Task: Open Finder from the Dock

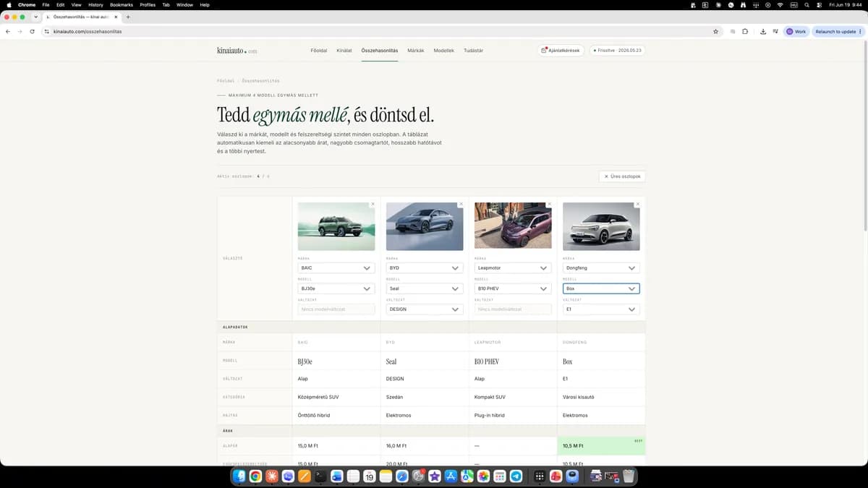Action: pos(239,476)
